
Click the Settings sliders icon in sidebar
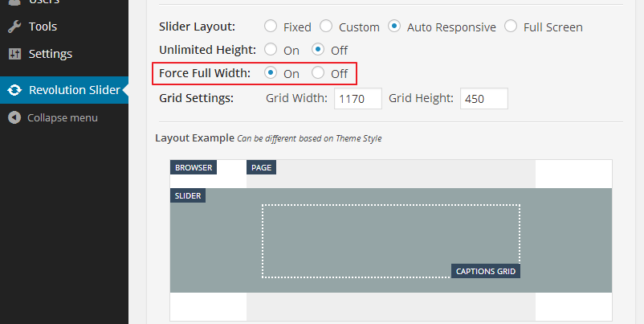pos(14,54)
